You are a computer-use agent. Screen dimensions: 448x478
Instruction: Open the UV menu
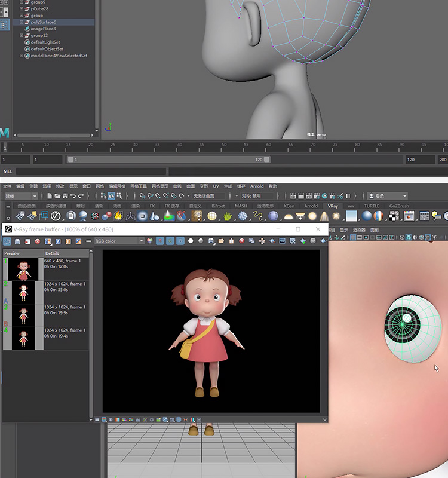coord(216,186)
